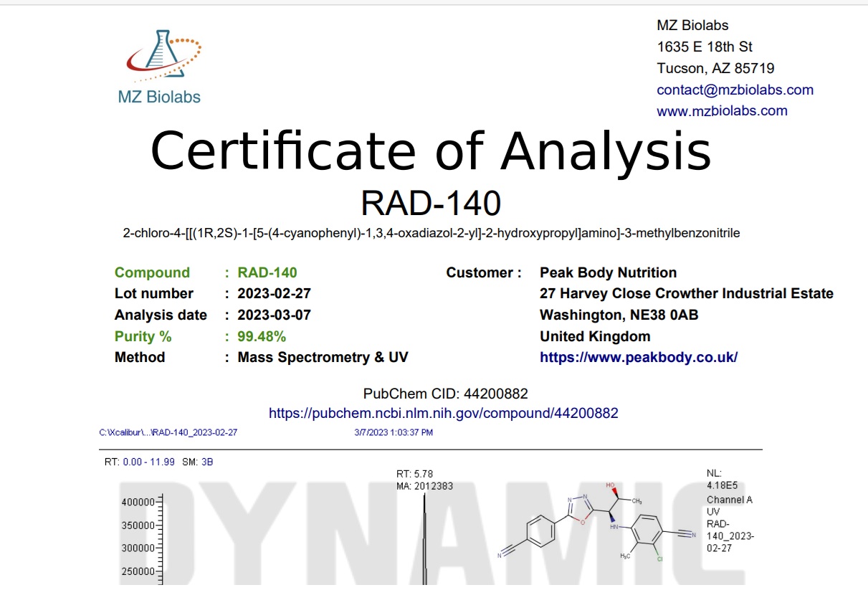Open the peakbody.co.uk customer link
The width and height of the screenshot is (868, 590).
pos(639,357)
